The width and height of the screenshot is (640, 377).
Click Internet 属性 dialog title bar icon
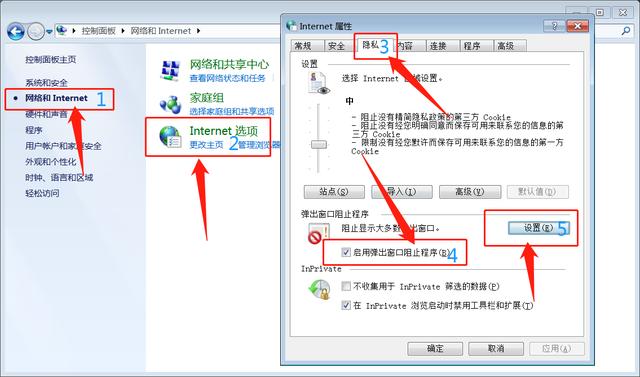291,26
